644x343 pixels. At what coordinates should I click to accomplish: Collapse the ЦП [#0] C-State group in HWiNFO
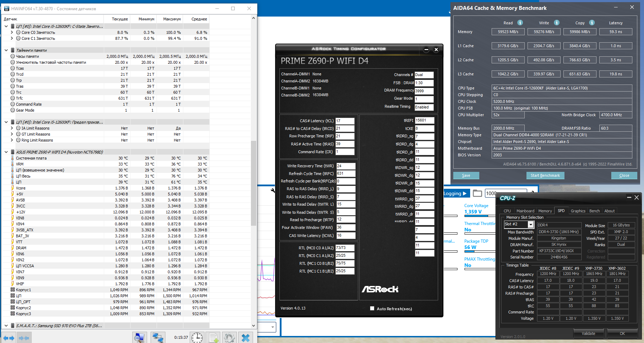[6, 26]
